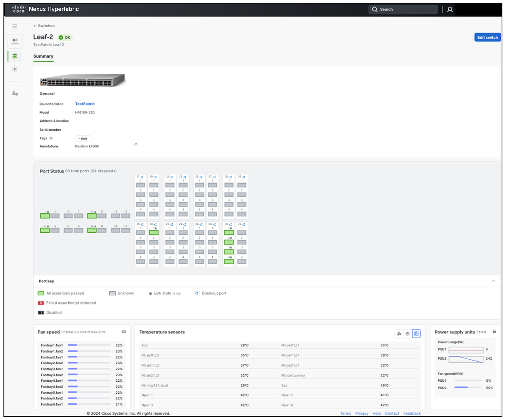
Task: Edit annotations with pencil icon
Action: (x=135, y=144)
